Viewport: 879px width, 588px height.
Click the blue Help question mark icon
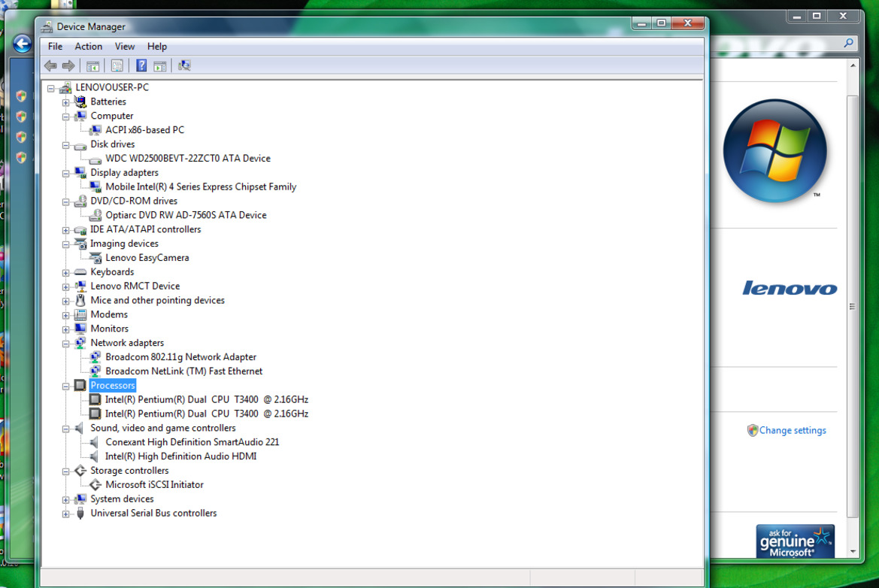click(x=141, y=65)
